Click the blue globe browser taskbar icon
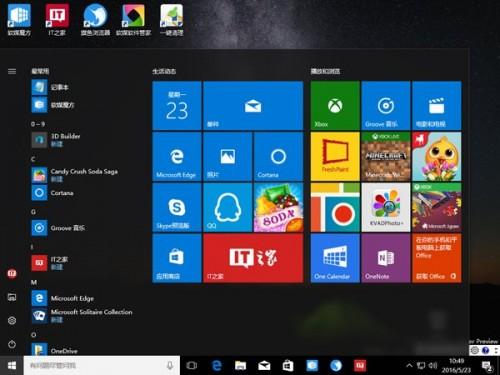Viewport: 500px width, 375px height. tap(336, 365)
